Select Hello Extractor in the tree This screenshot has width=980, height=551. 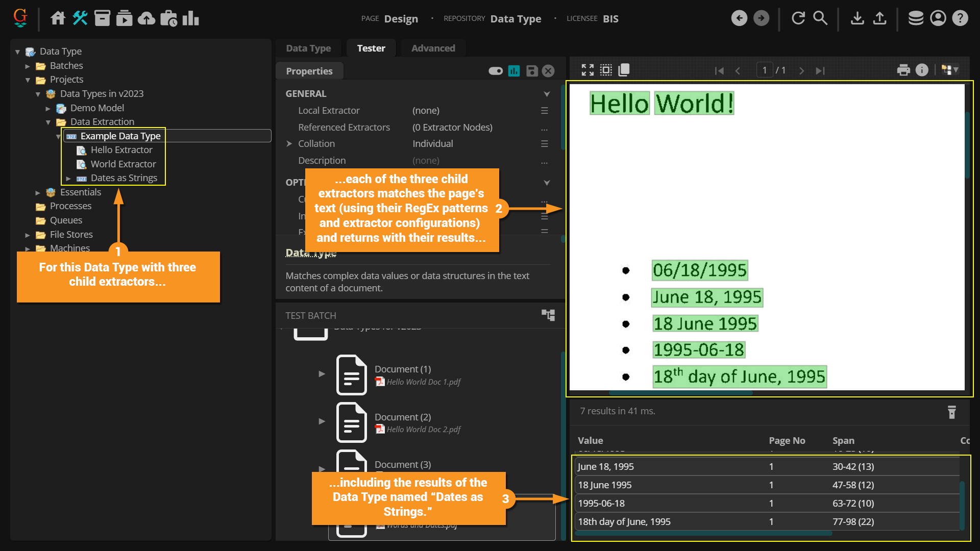121,150
